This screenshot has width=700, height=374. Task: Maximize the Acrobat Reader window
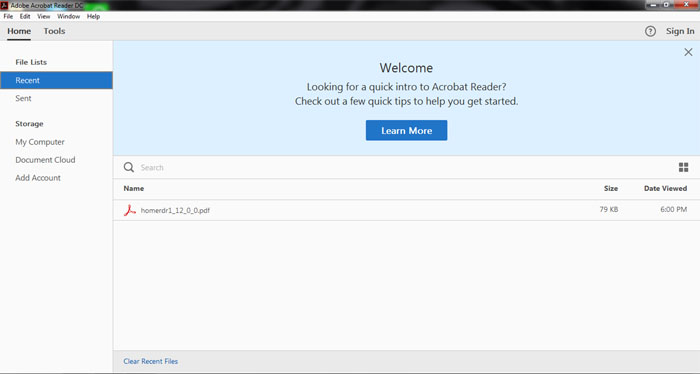click(x=666, y=4)
